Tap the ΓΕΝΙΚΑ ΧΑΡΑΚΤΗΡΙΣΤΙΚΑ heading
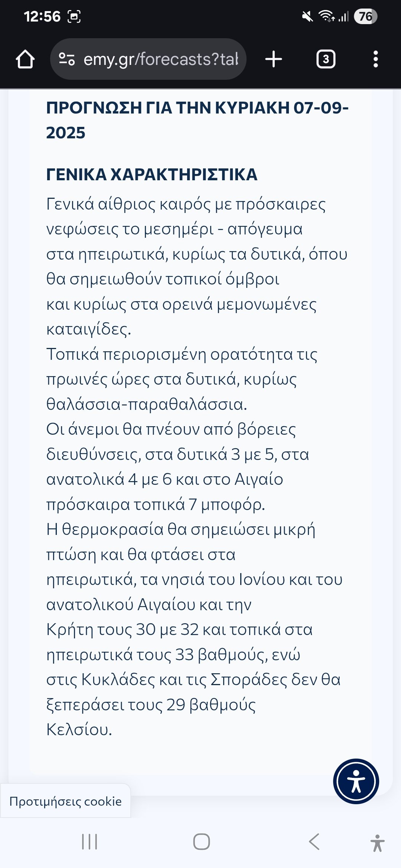401x868 pixels. (x=151, y=174)
